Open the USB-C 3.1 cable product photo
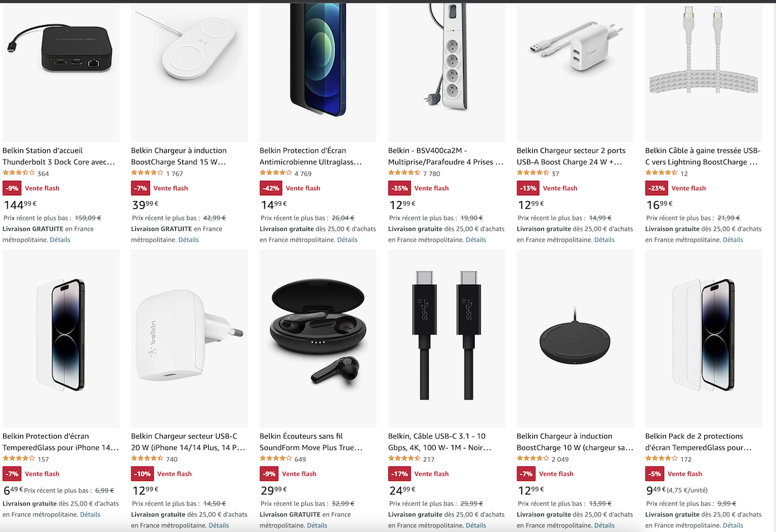Viewport: 776px width, 532px height. (446, 339)
